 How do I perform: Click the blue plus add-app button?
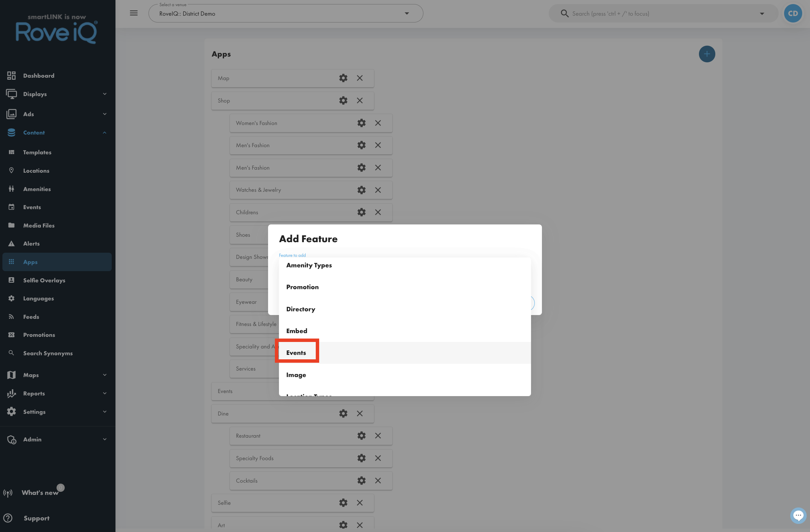coord(707,54)
